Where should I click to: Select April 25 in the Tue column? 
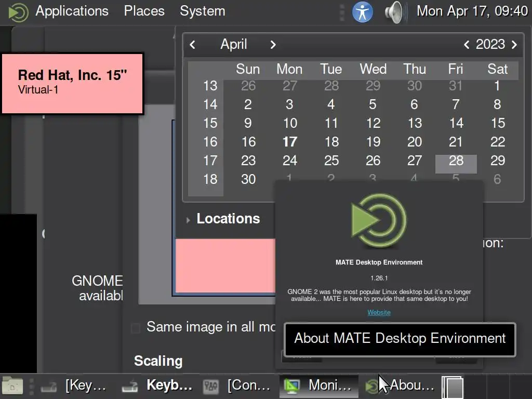(x=331, y=161)
